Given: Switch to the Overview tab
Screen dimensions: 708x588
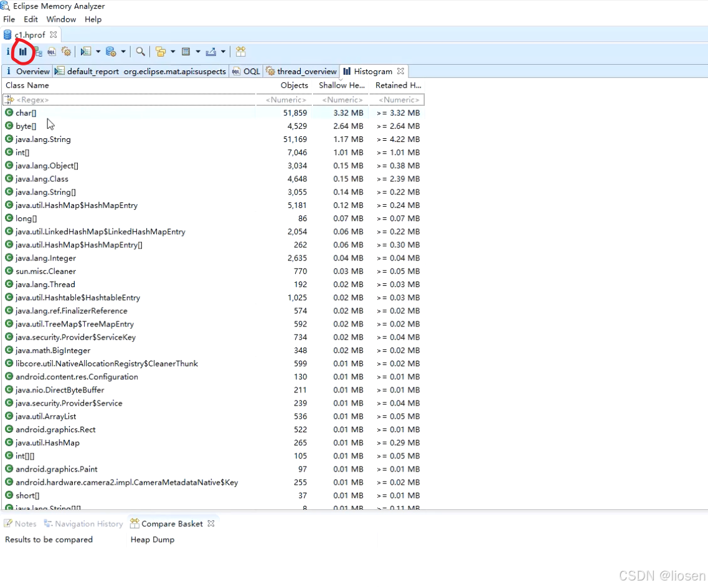Looking at the screenshot, I should (27, 72).
